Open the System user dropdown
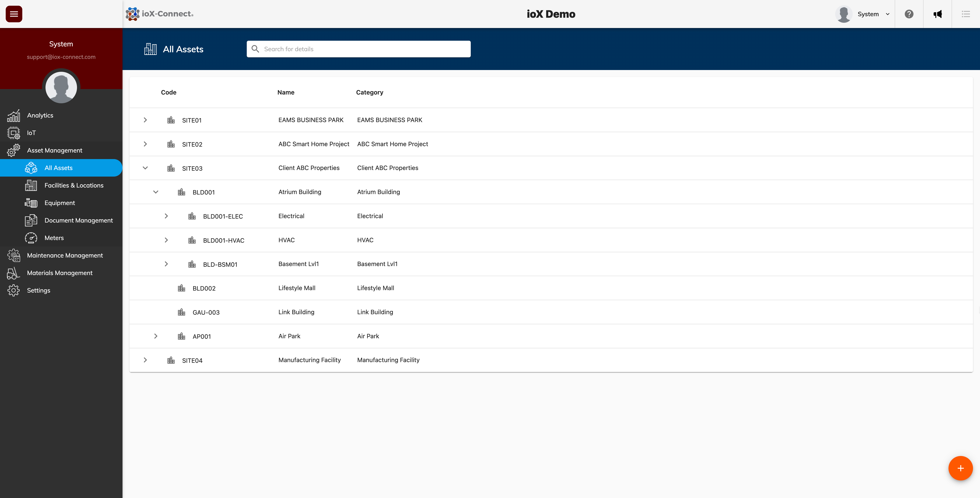980x498 pixels. 873,14
